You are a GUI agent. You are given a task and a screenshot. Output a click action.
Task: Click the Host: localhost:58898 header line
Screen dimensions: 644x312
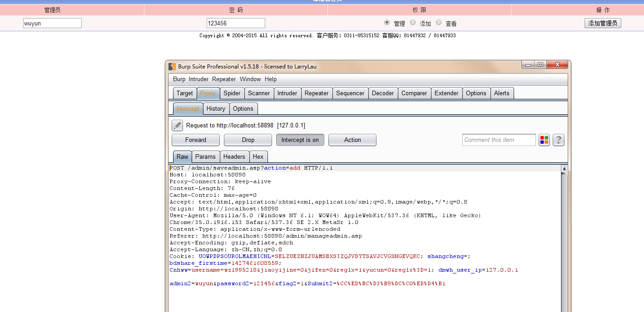(208, 175)
